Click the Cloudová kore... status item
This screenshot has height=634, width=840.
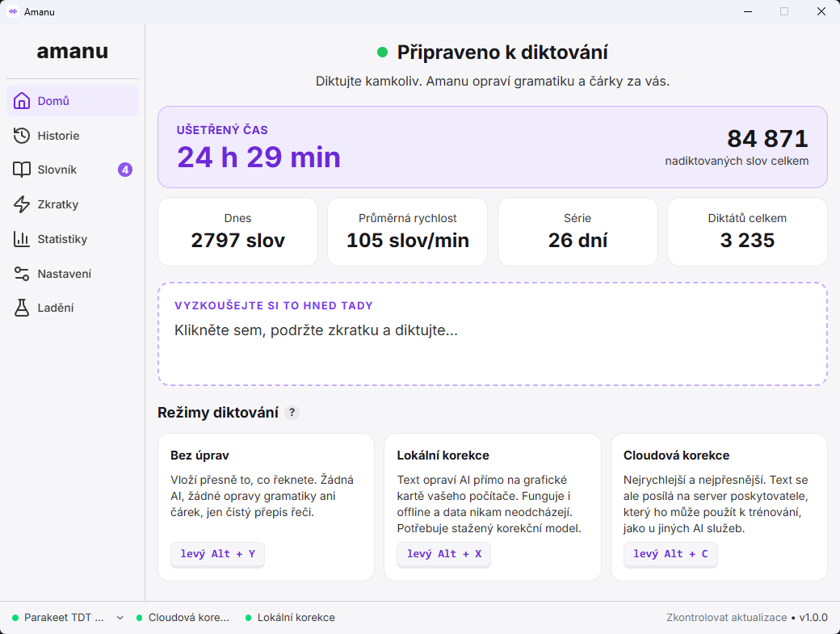point(183,617)
